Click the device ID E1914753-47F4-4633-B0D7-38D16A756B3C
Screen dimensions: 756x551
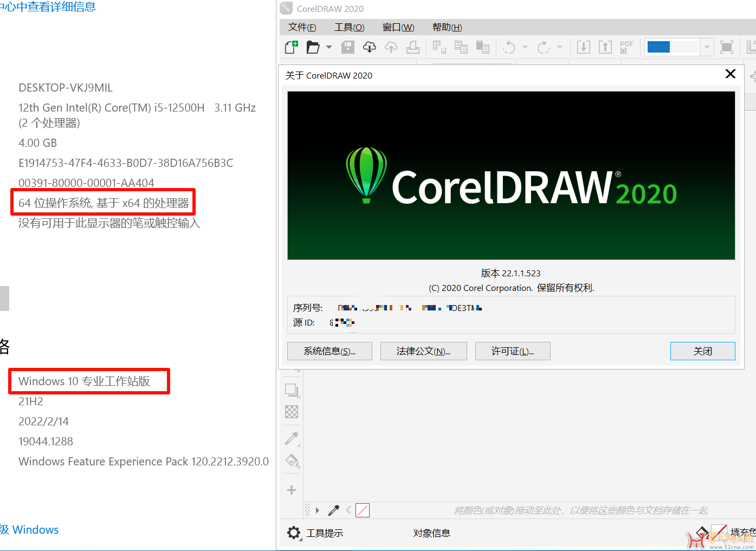click(126, 163)
